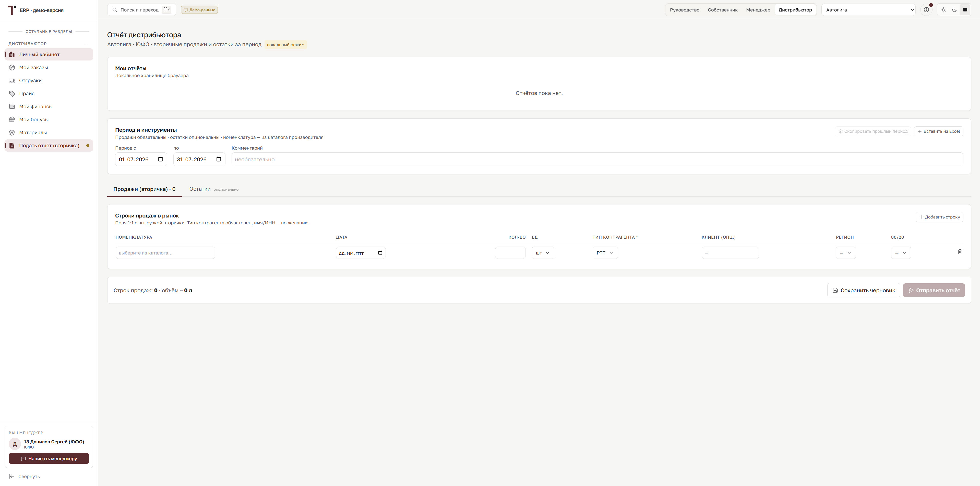This screenshot has height=486, width=980.
Task: Click Вставить из Excel button
Action: click(x=939, y=131)
